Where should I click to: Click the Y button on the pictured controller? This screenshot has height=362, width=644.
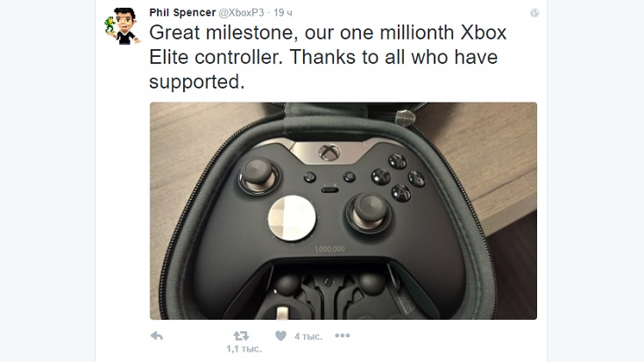[x=398, y=161]
